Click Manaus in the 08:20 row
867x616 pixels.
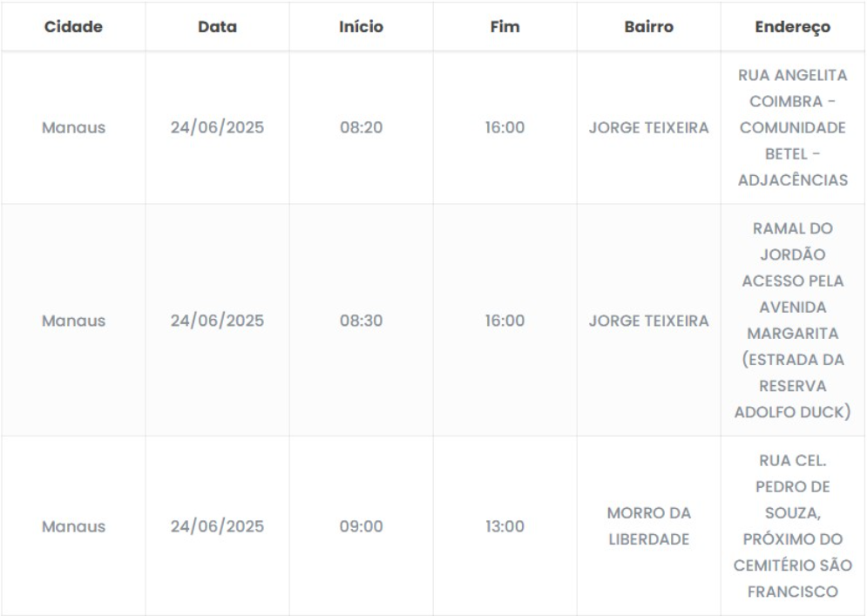(73, 128)
